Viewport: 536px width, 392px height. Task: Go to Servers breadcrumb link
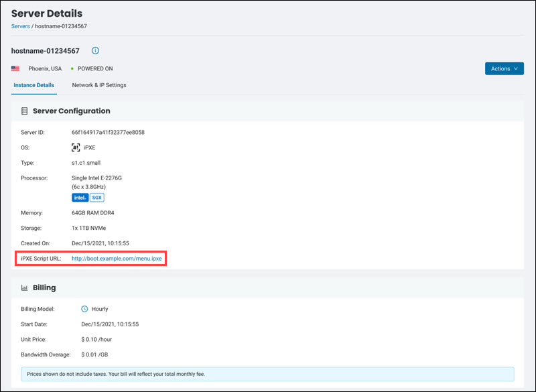[x=21, y=26]
